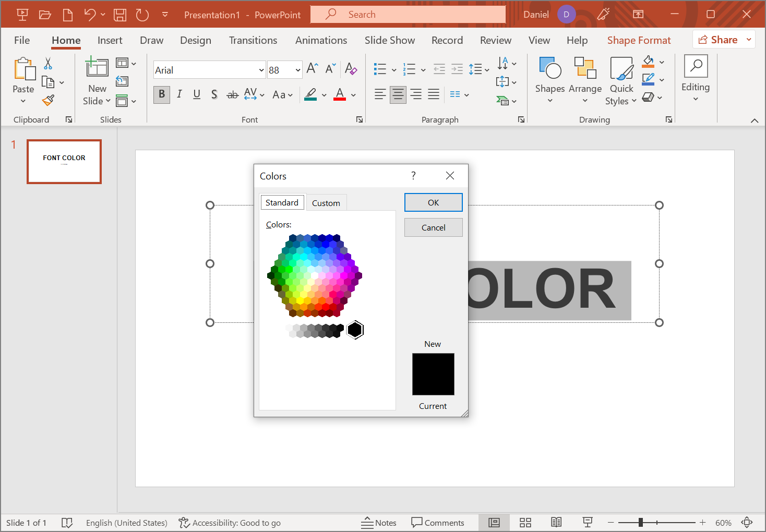The image size is (766, 532).
Task: Apply the Strikethrough icon
Action: click(232, 94)
